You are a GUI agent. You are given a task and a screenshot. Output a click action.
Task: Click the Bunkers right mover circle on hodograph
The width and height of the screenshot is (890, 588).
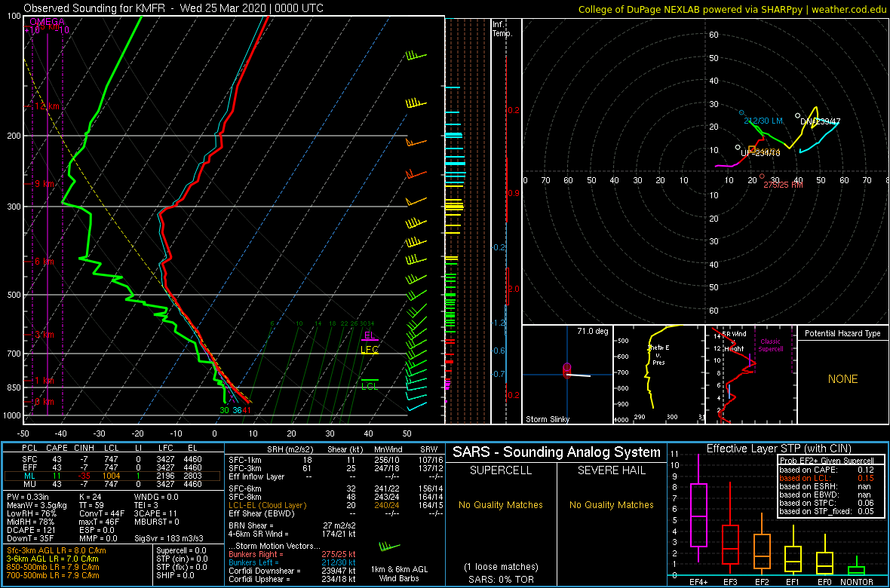pos(762,176)
